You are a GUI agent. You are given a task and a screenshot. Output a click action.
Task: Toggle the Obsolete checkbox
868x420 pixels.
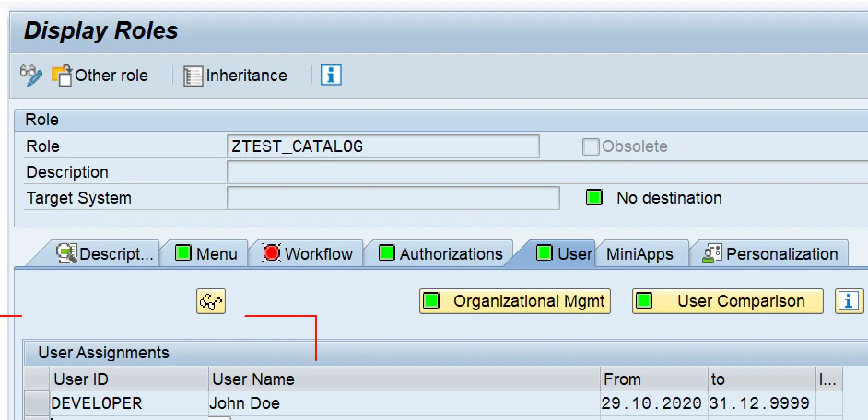pyautogui.click(x=590, y=146)
